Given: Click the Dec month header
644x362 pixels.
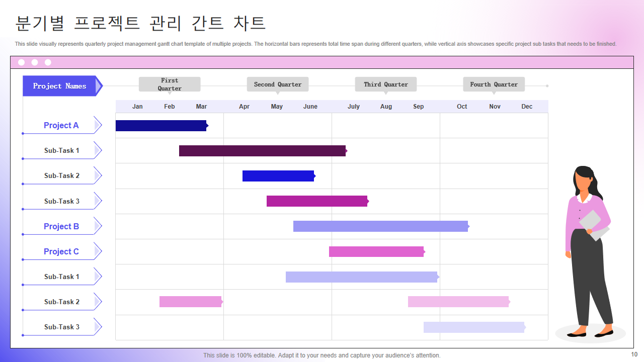Looking at the screenshot, I should tap(527, 107).
